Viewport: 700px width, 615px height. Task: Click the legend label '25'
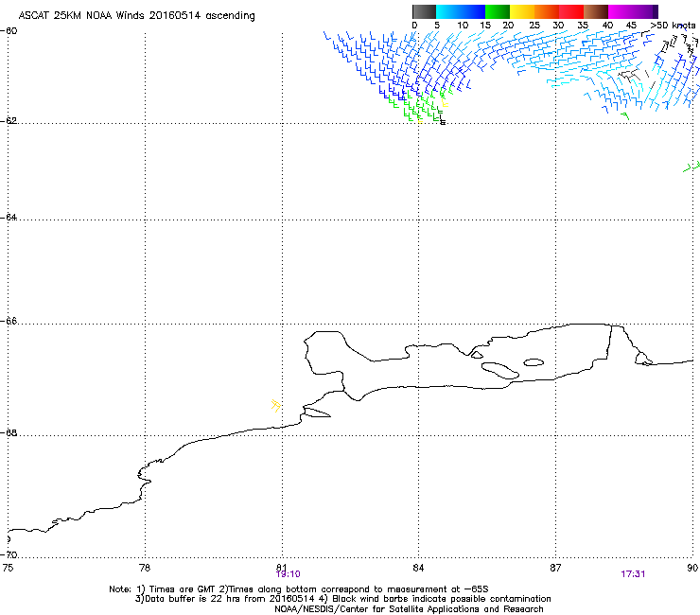(534, 26)
